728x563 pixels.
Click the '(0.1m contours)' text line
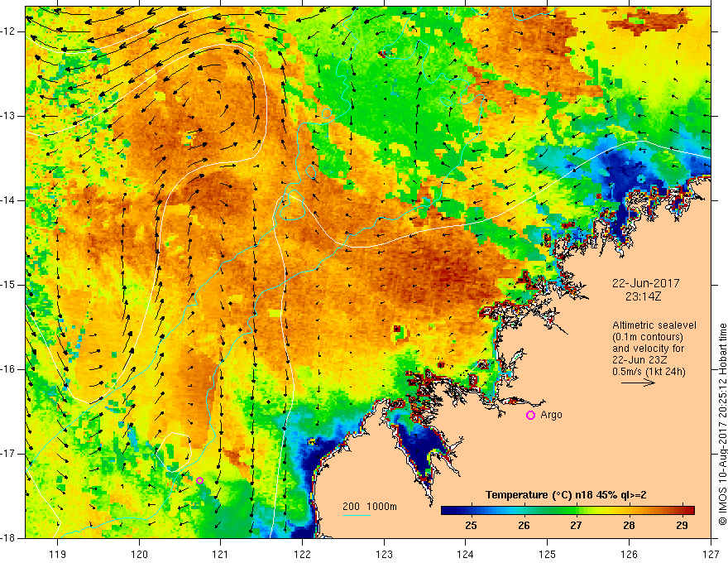(648, 337)
